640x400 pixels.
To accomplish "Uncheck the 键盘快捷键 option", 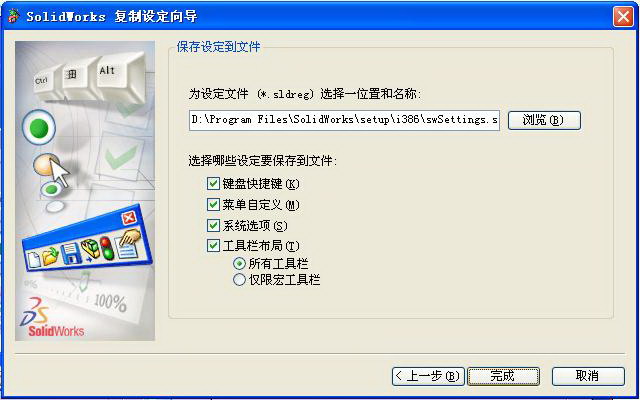I will pos(213,184).
